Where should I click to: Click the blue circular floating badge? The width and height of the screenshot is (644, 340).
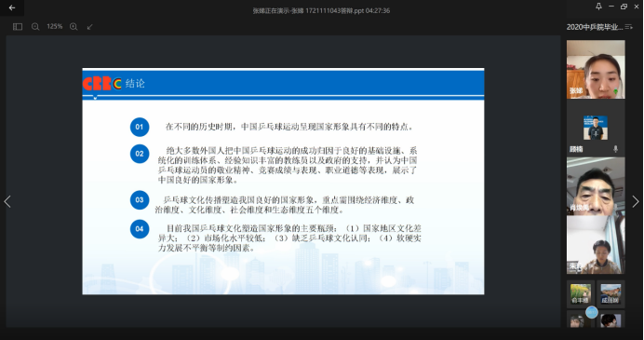[x=592, y=312]
